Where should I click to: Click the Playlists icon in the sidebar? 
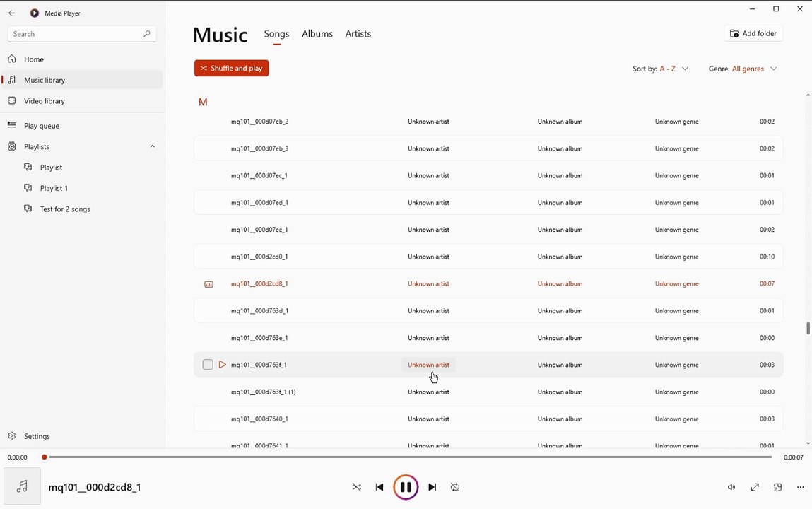click(12, 146)
